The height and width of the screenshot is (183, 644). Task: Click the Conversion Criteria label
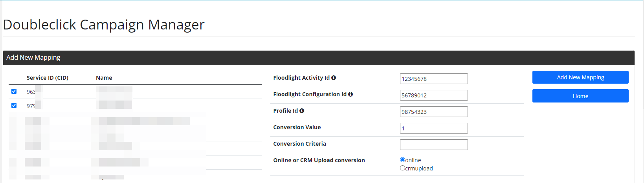tap(300, 144)
